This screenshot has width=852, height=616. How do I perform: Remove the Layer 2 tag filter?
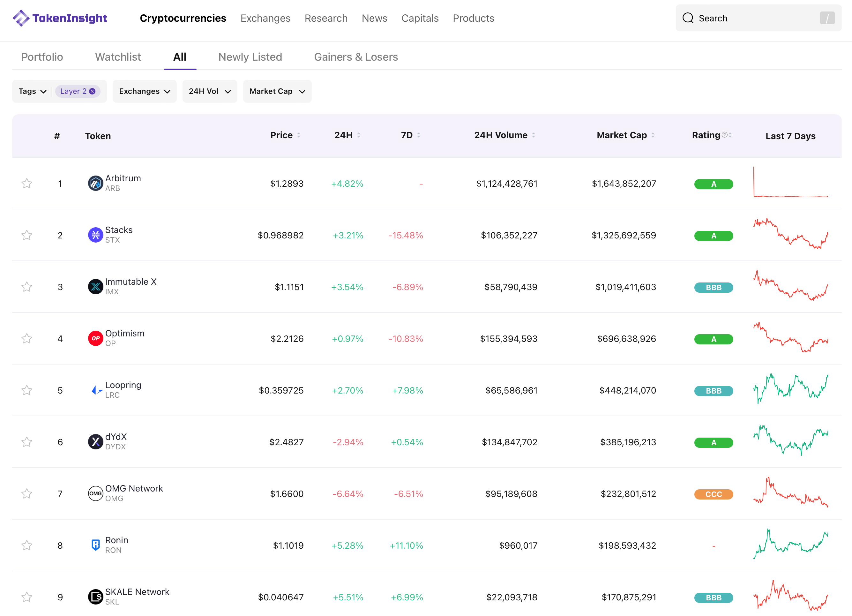click(x=93, y=91)
